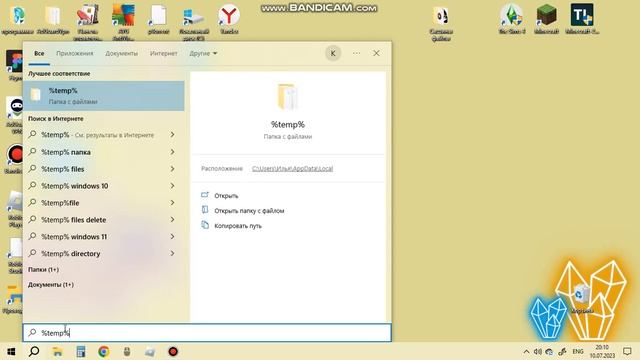
Task: Open the TLauncher desktop shortcut
Action: coord(582,20)
